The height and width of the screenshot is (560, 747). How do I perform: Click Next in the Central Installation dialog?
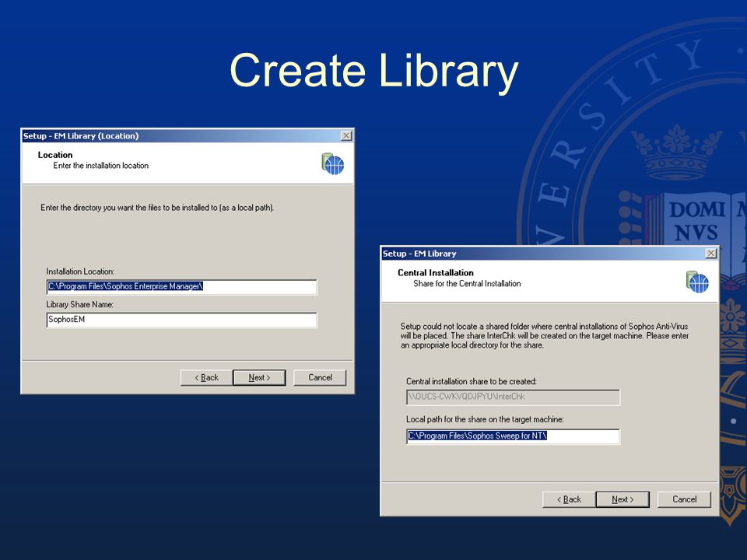click(622, 499)
